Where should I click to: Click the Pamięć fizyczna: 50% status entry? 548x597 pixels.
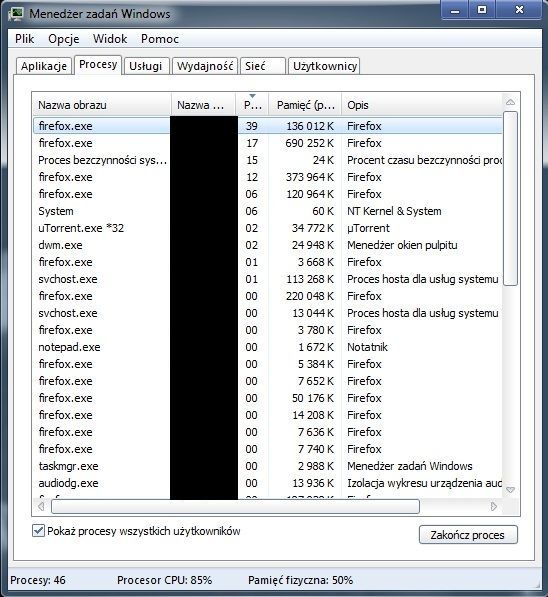coord(300,580)
